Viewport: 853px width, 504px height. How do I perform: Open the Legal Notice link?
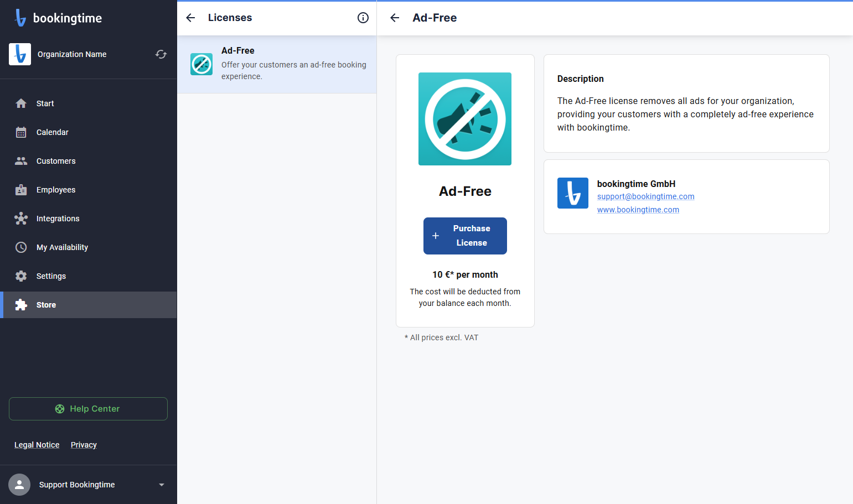pyautogui.click(x=37, y=445)
